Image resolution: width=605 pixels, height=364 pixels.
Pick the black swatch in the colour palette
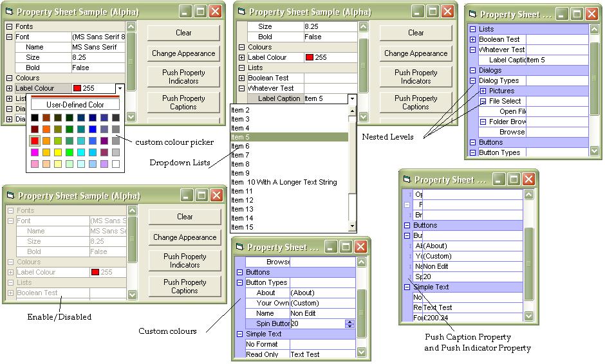(35, 118)
